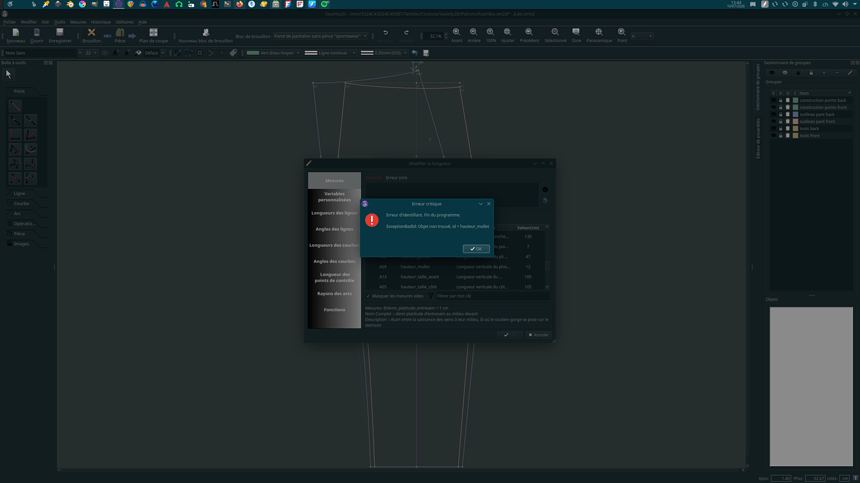Select the hauteur_taille_côté measurement row
The width and height of the screenshot is (860, 483).
(455, 287)
